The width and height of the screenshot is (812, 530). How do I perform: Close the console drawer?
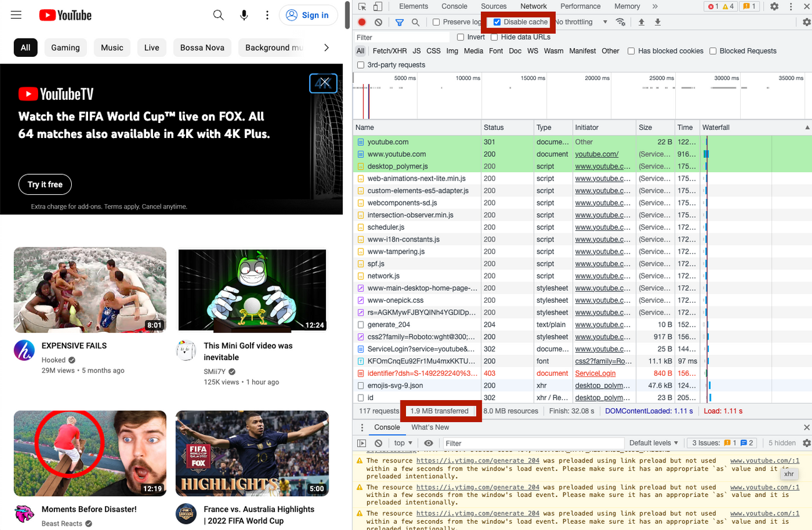pos(806,428)
